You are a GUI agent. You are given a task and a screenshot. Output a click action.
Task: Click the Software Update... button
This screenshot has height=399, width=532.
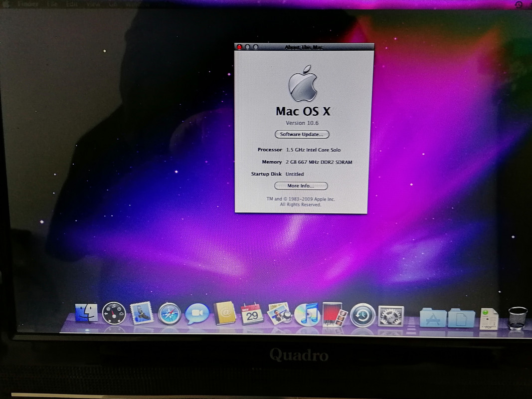[302, 134]
